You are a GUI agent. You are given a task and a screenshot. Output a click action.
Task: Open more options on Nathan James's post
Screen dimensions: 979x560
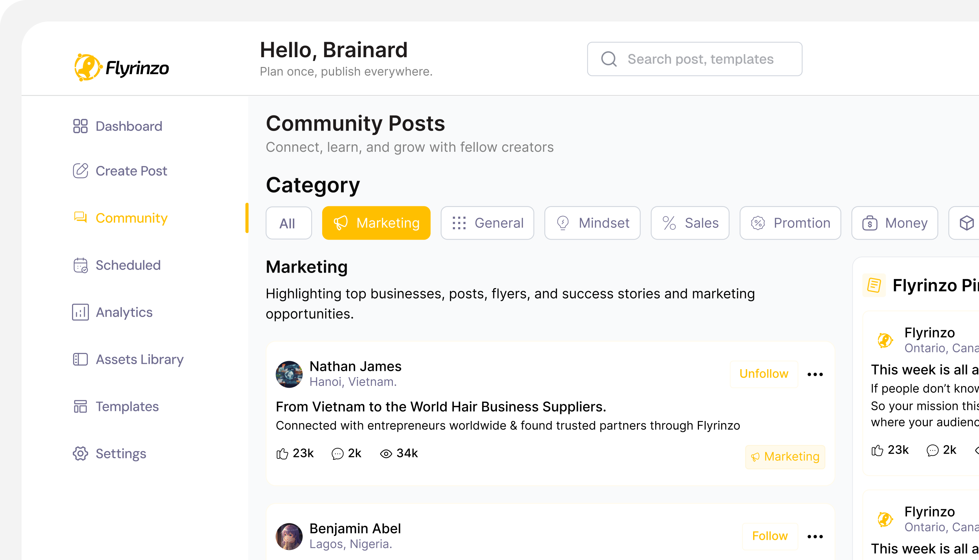(x=815, y=374)
